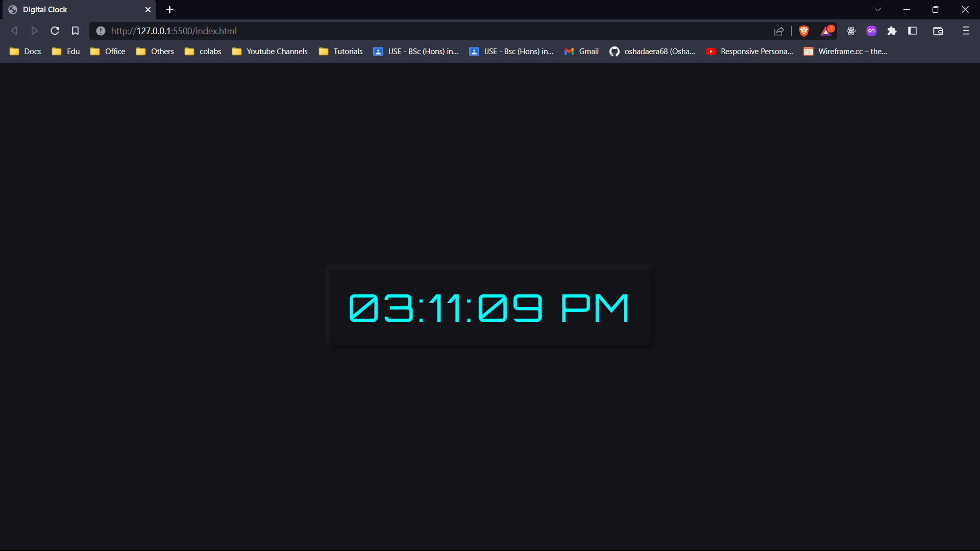980x551 pixels.
Task: Click inside the address bar
Action: [357, 31]
